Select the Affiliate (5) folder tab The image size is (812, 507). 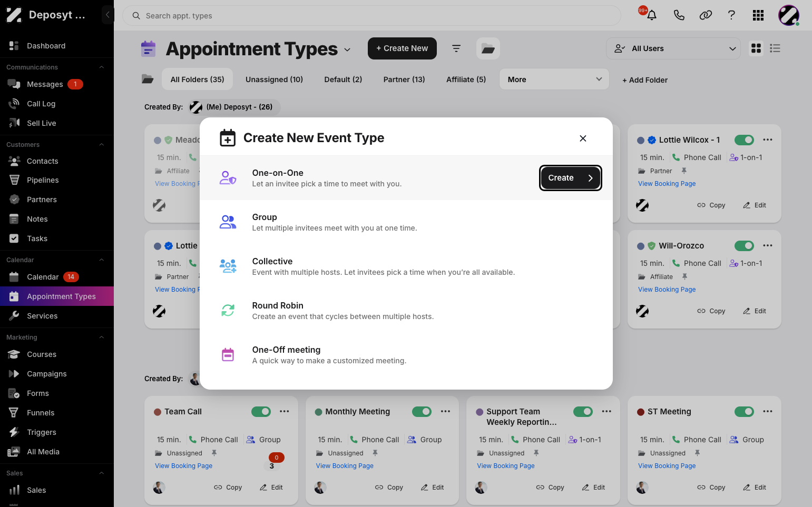(x=466, y=79)
